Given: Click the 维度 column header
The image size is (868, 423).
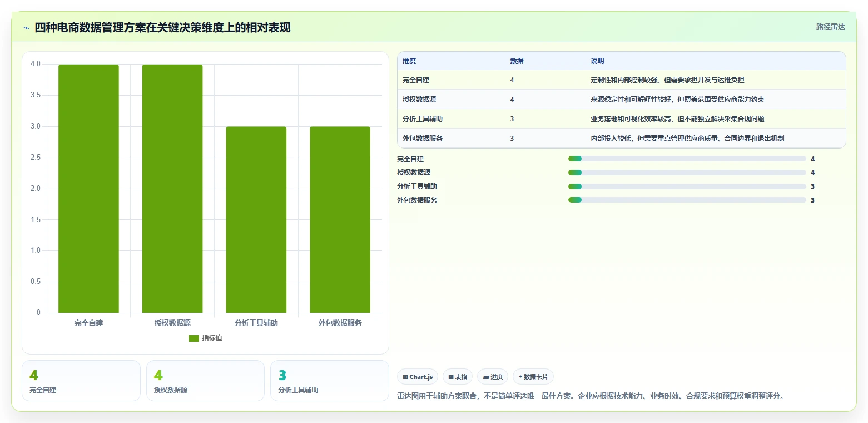Looking at the screenshot, I should click(x=409, y=61).
